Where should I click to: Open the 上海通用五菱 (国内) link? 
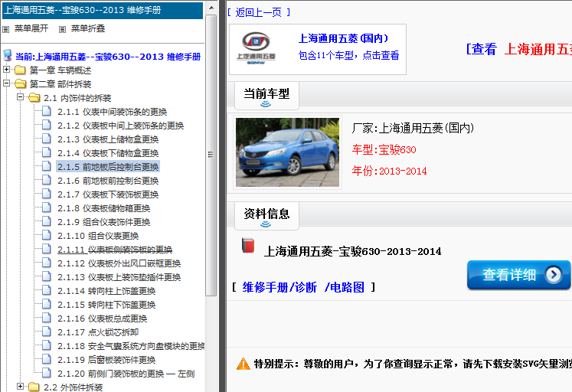(344, 38)
